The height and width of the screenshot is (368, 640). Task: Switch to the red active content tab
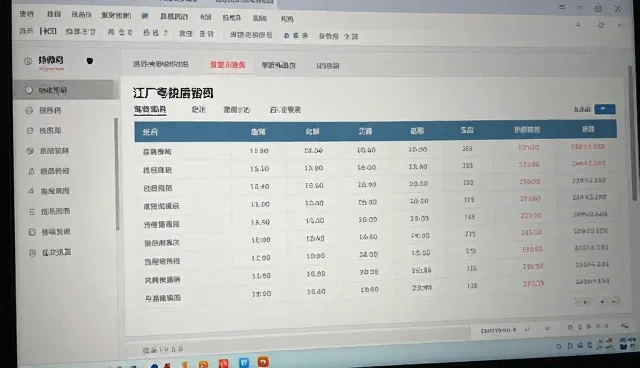coord(227,65)
